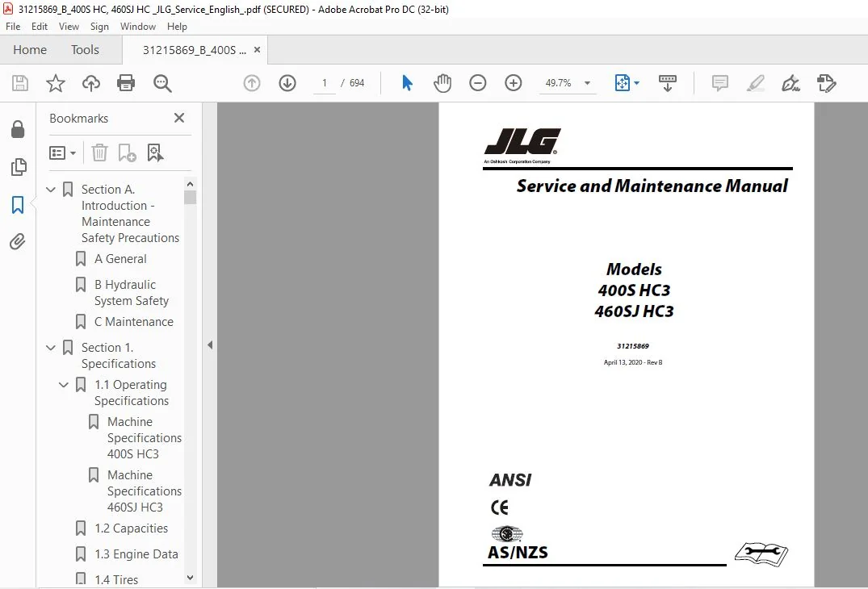This screenshot has width=868, height=589.
Task: Open the sign document pen icon
Action: coord(790,83)
